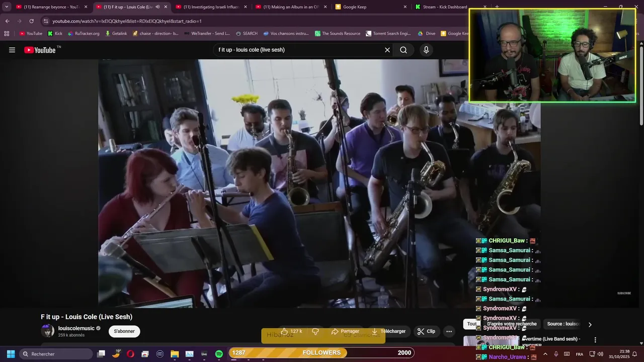Open louiscolemusic channel avatar
The height and width of the screenshot is (362, 644).
47,331
